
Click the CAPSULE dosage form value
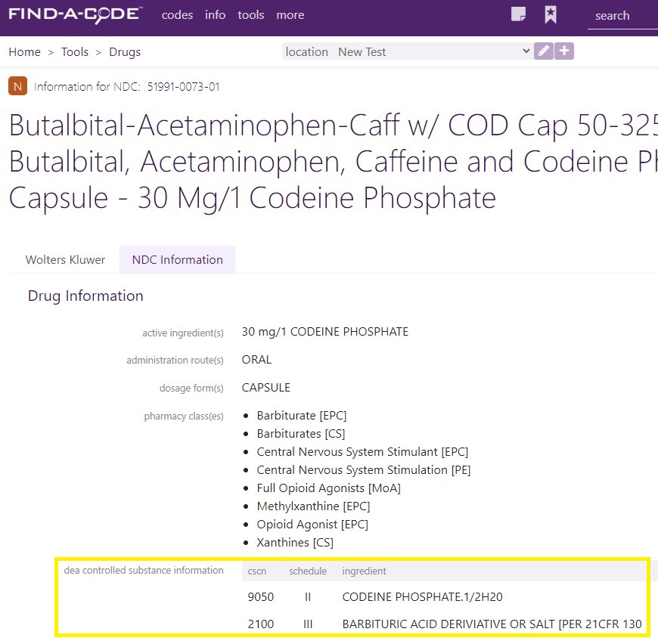click(x=265, y=388)
